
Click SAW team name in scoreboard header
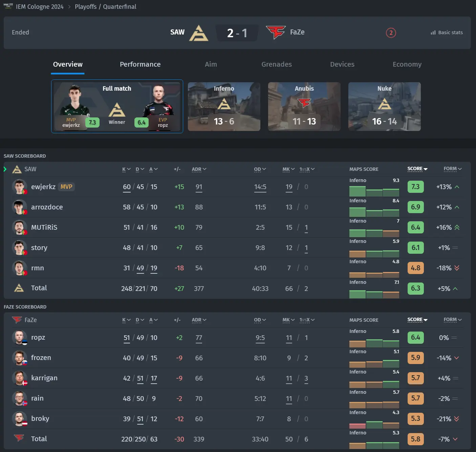pyautogui.click(x=30, y=169)
